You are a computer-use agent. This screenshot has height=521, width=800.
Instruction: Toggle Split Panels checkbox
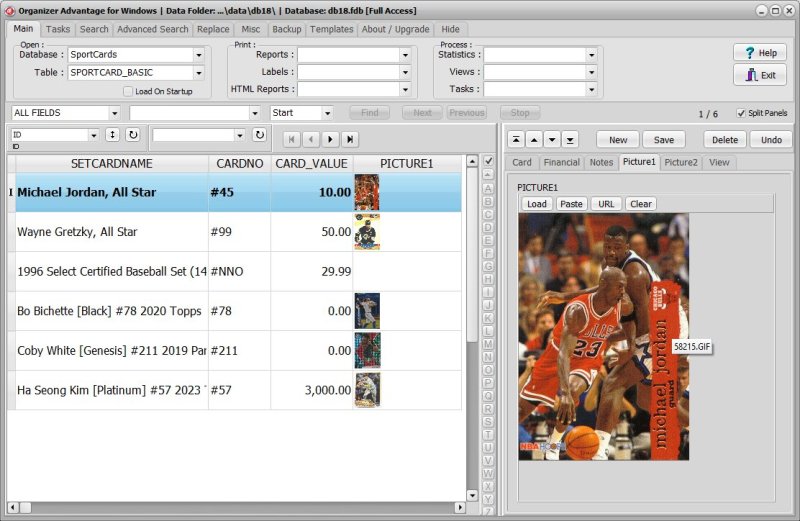tap(741, 113)
